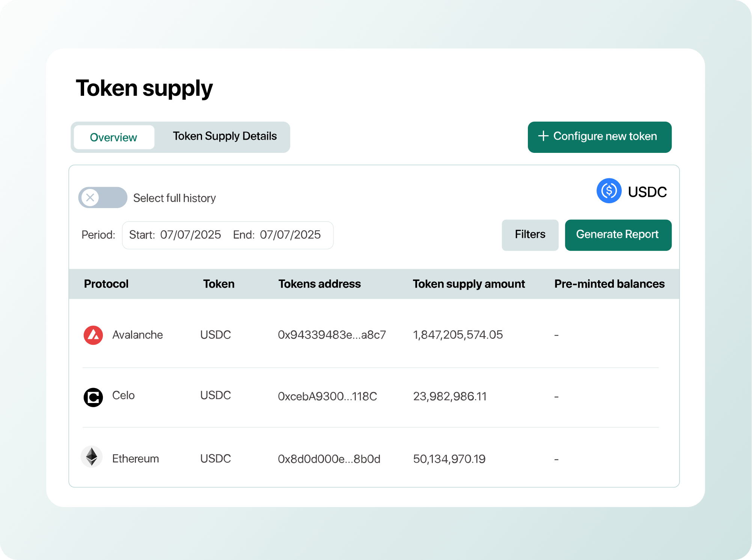Click the Start date 07/07/2025 field
The image size is (752, 560).
point(175,235)
